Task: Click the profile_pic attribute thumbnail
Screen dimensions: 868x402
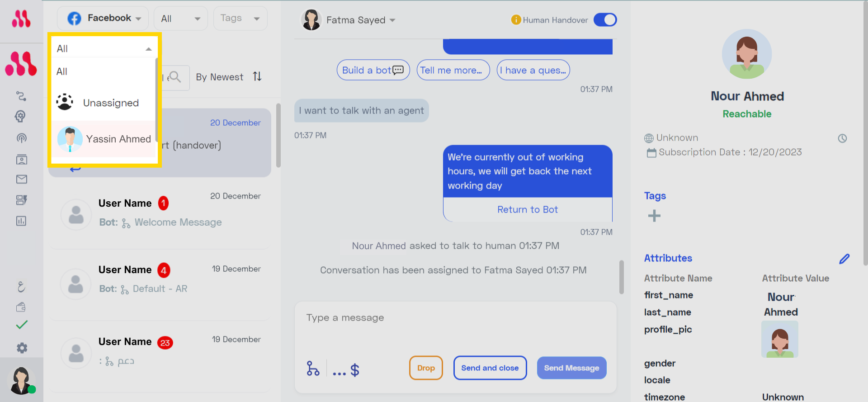Action: coord(779,339)
